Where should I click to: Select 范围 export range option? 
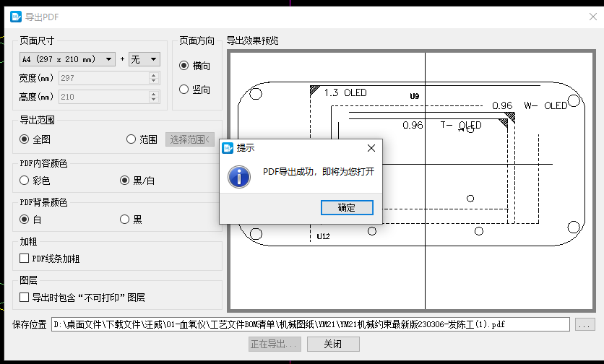click(142, 139)
